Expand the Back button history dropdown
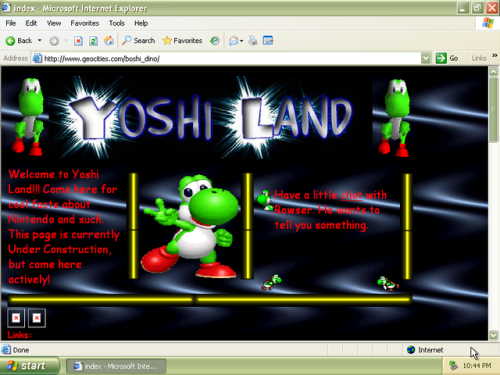The height and width of the screenshot is (375, 500). tap(40, 40)
